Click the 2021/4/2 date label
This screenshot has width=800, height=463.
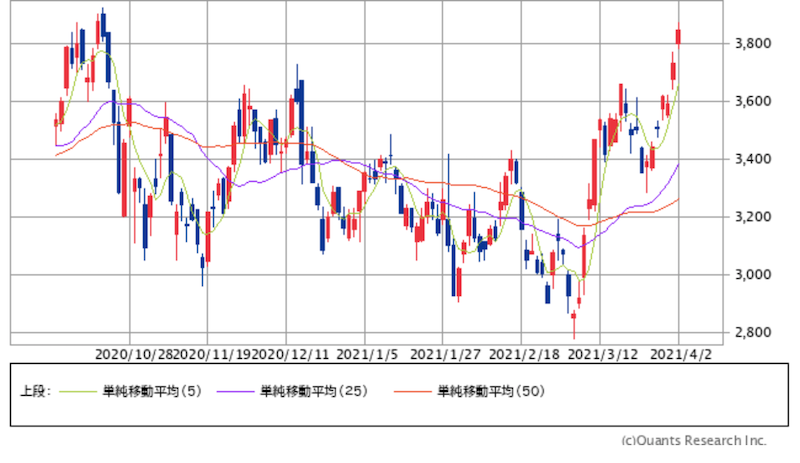(x=681, y=354)
